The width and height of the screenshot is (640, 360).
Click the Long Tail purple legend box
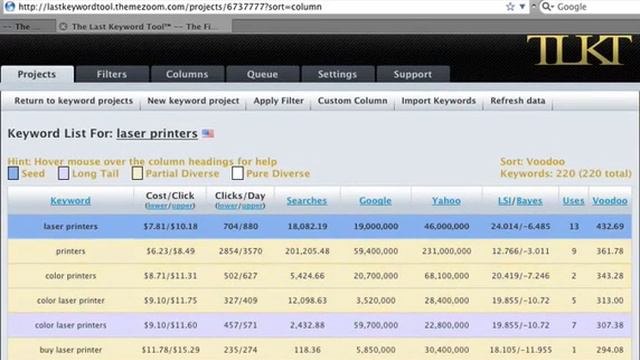[x=63, y=173]
